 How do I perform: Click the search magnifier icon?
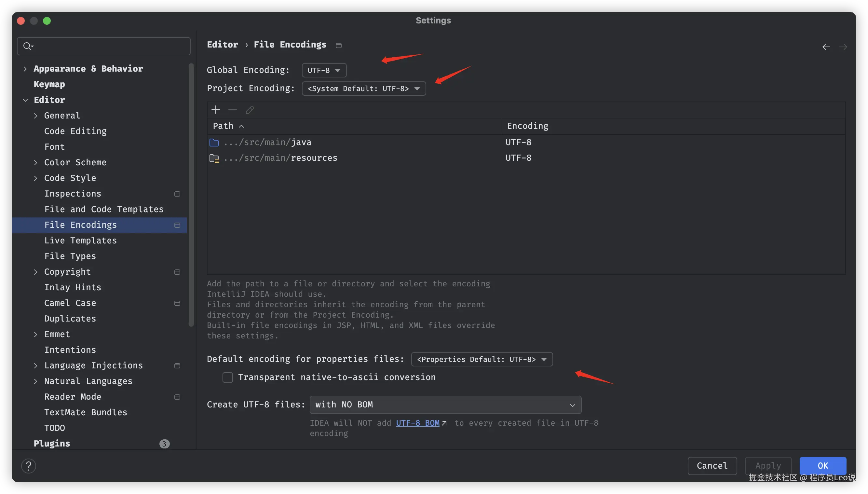coord(27,46)
